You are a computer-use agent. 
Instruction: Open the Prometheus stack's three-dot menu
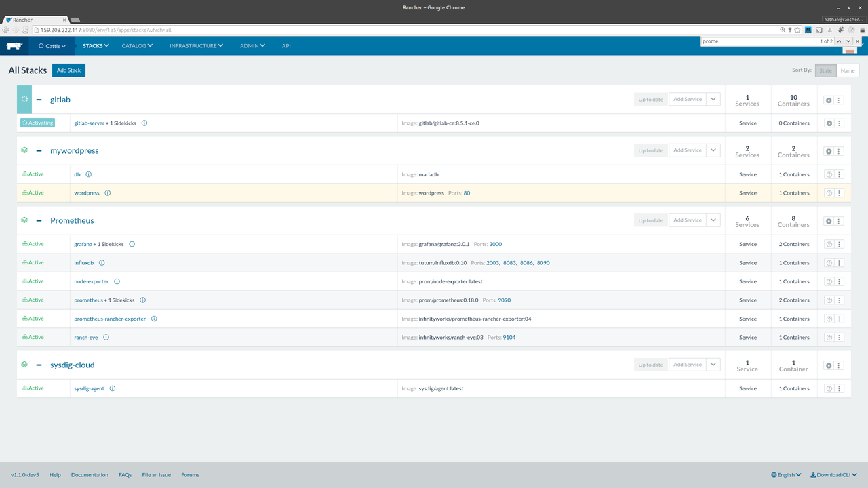click(x=840, y=221)
